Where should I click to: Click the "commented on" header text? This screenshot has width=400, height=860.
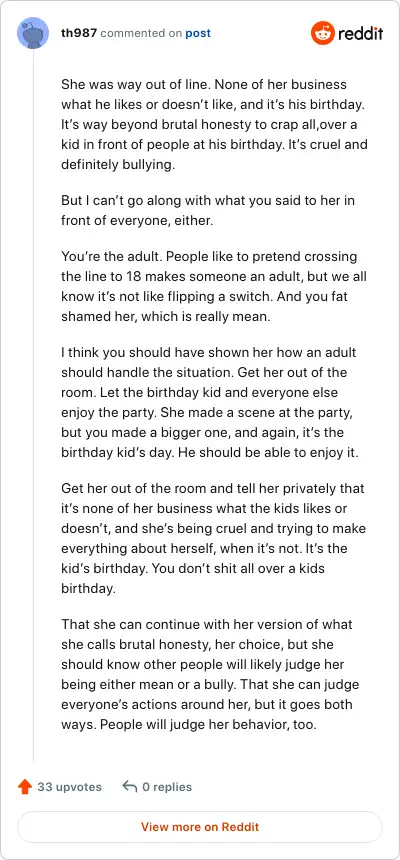tap(142, 33)
